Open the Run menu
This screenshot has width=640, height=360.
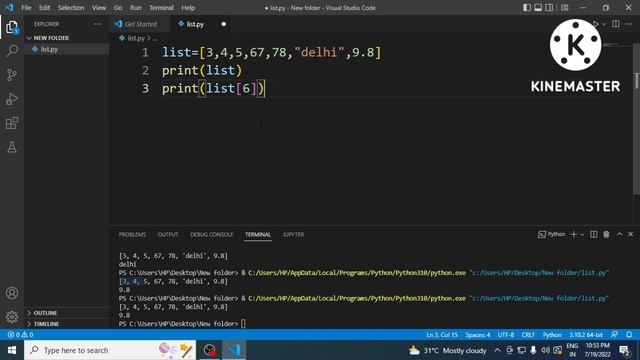point(136,8)
